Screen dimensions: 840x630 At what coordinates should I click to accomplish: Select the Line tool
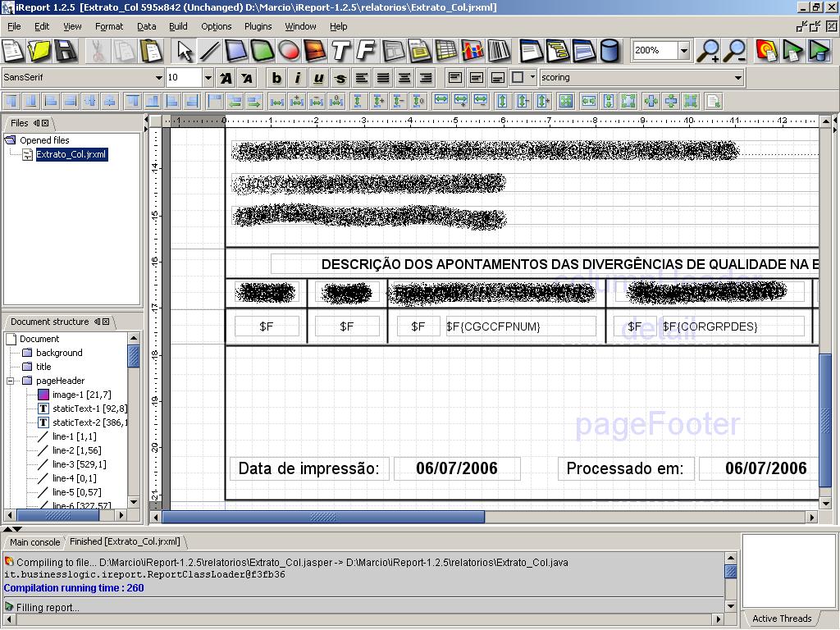pos(210,51)
